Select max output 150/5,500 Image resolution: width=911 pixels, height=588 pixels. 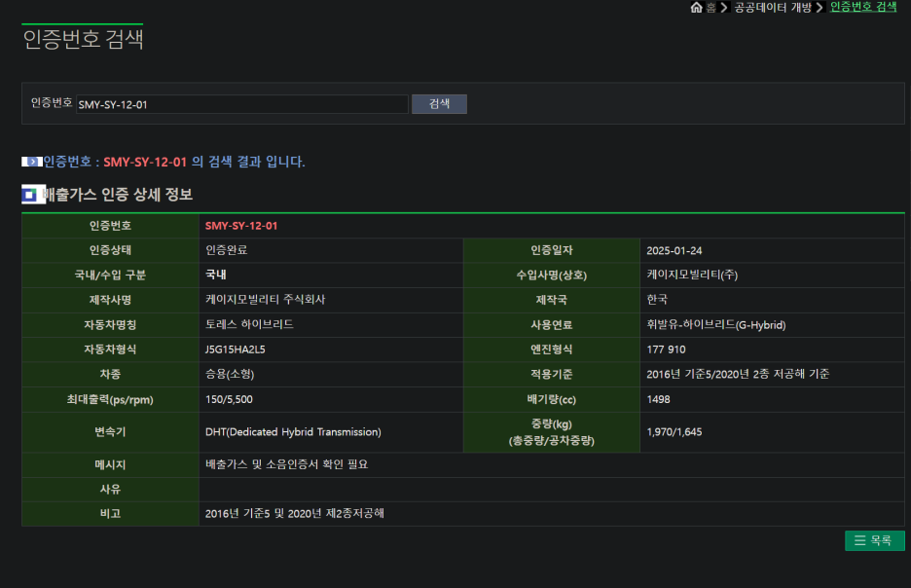coord(229,399)
